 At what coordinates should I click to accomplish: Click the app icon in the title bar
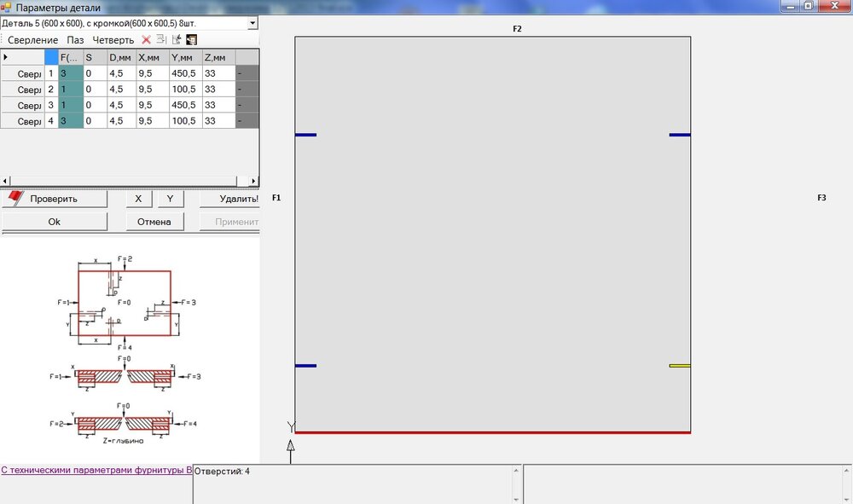(6, 8)
